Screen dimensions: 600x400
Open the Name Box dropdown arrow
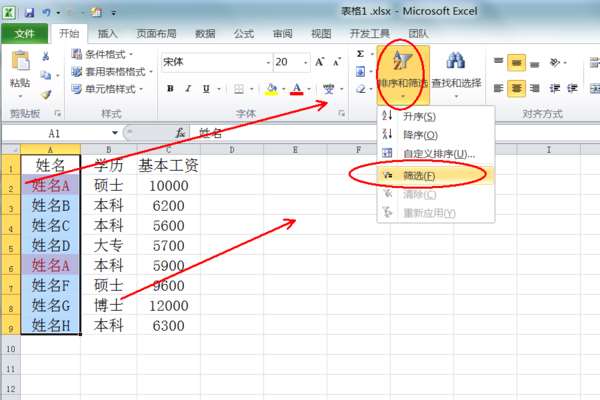click(x=115, y=133)
